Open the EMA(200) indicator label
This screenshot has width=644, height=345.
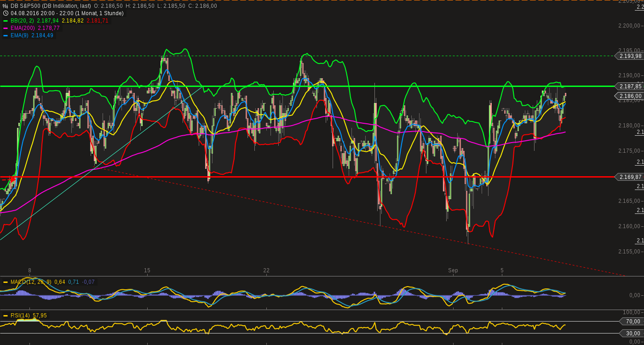pyautogui.click(x=23, y=28)
